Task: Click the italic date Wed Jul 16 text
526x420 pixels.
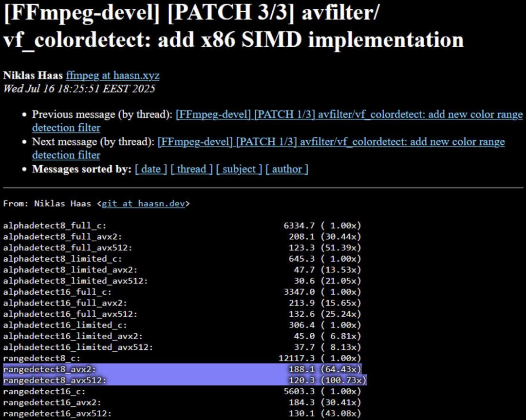Action: 79,89
